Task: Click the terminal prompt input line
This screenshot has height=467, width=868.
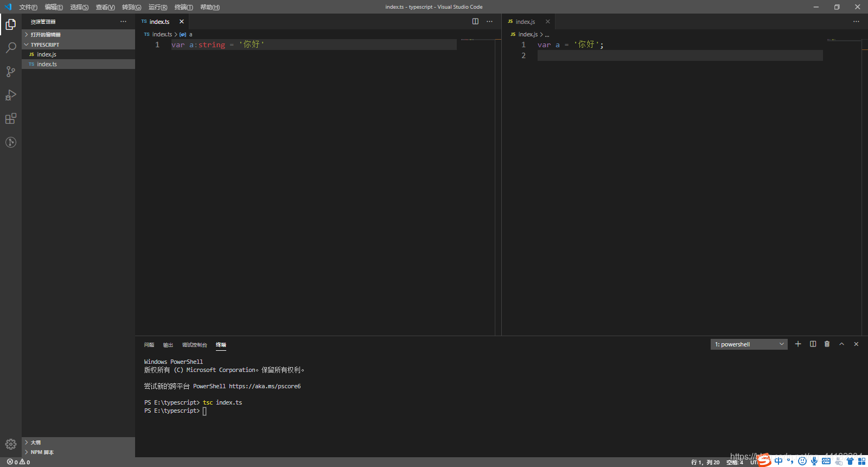Action: [x=175, y=411]
